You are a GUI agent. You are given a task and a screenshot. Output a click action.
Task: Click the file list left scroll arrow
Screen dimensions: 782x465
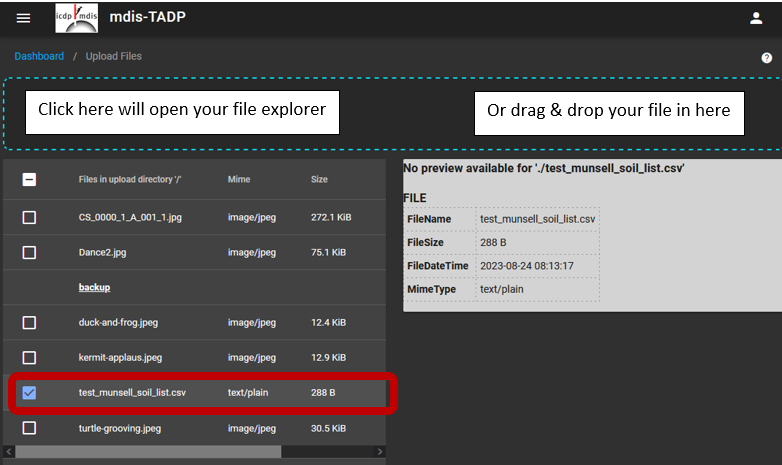8,452
